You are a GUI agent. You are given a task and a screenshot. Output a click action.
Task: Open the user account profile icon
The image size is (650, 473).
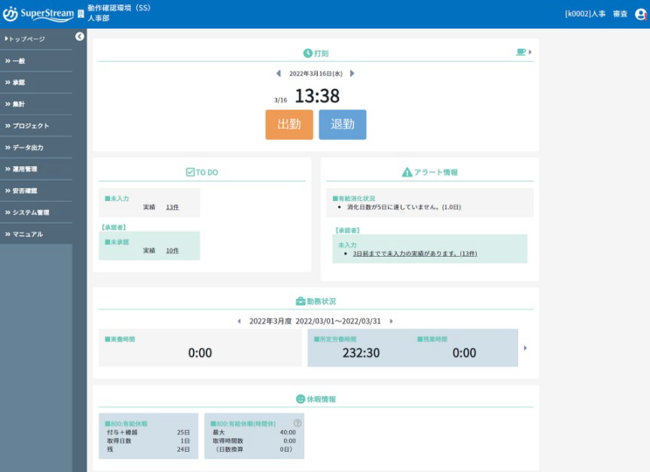(640, 14)
